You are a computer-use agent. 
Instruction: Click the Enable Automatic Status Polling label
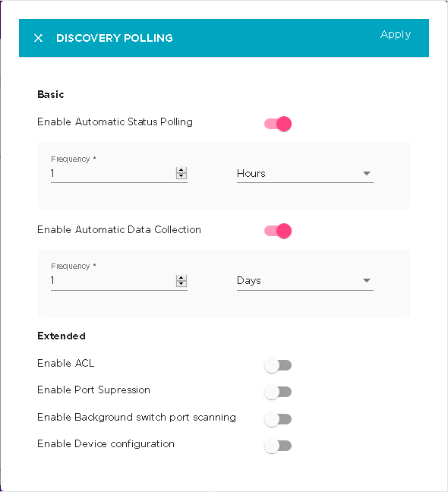pyautogui.click(x=115, y=122)
